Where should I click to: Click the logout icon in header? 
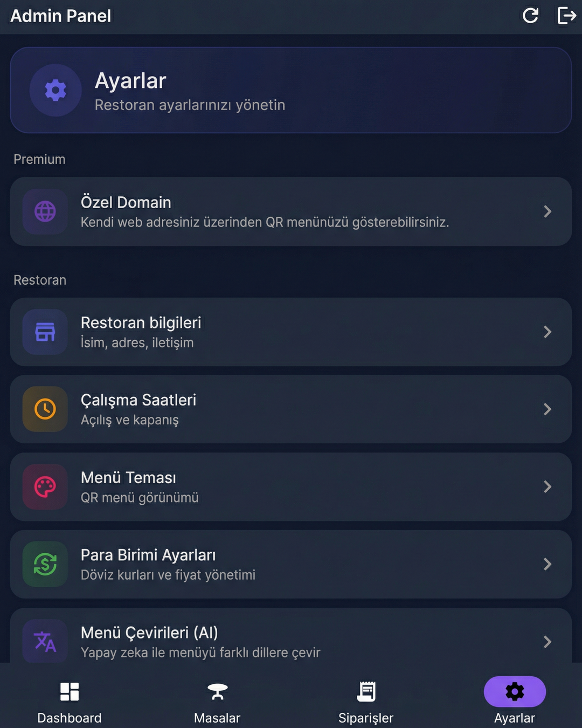pos(566,16)
